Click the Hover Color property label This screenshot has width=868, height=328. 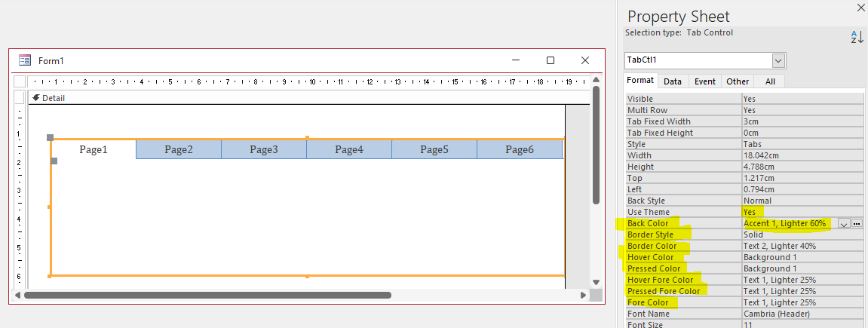point(651,257)
